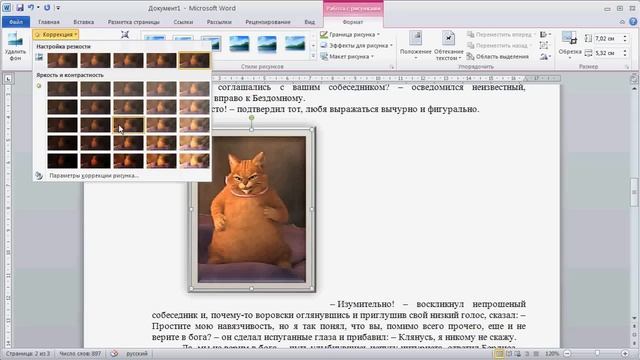The width and height of the screenshot is (640, 360).
Task: Open Customize Quick Access Toolbar dropdown
Action: click(58, 8)
